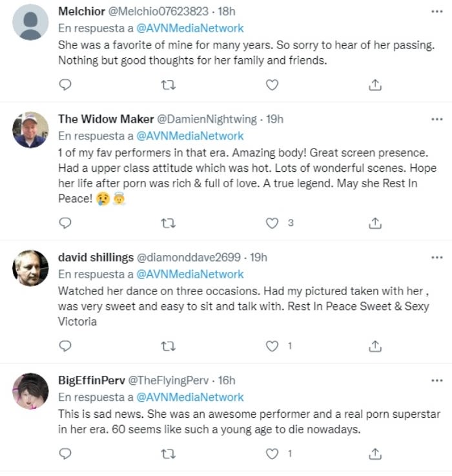Share Melchior's tweet
Image resolution: width=452 pixels, height=476 pixels.
(375, 85)
